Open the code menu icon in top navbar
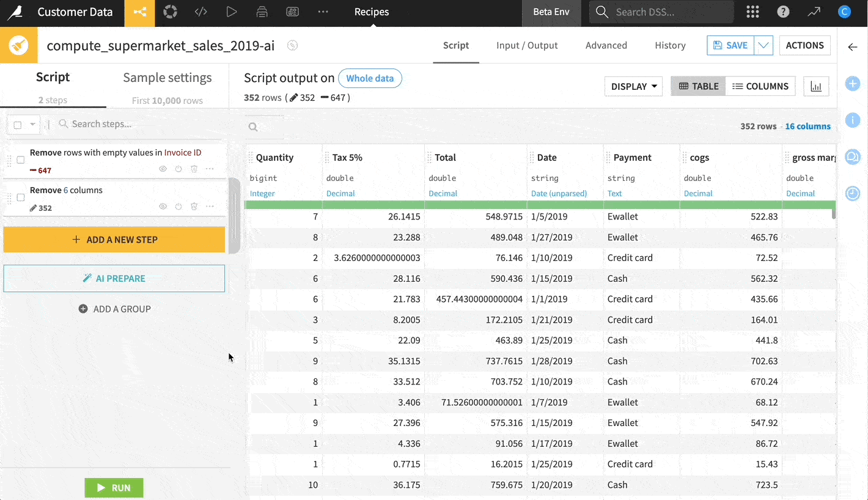This screenshot has width=868, height=500. click(x=200, y=12)
